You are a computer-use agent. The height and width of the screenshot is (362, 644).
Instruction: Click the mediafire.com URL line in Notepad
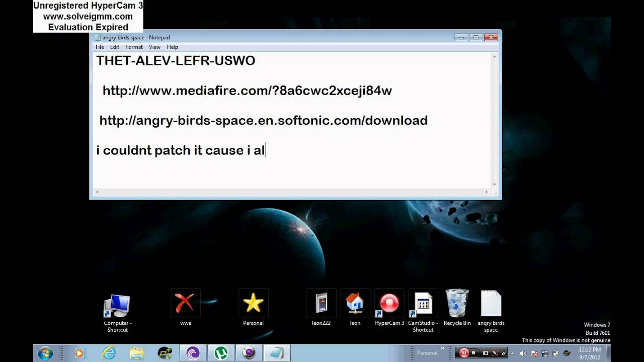click(x=247, y=90)
